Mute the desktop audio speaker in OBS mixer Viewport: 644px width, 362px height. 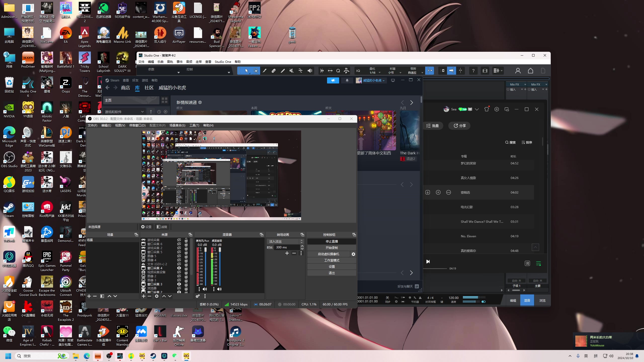pyautogui.click(x=219, y=289)
